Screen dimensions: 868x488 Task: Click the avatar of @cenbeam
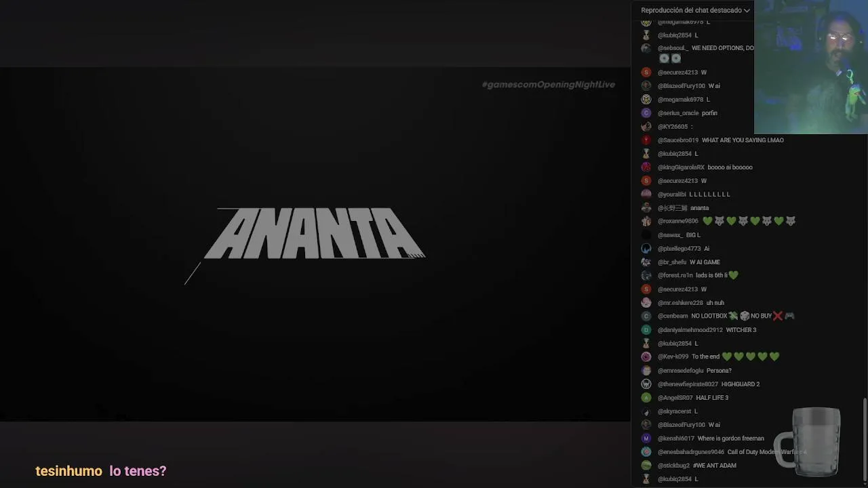[646, 316]
